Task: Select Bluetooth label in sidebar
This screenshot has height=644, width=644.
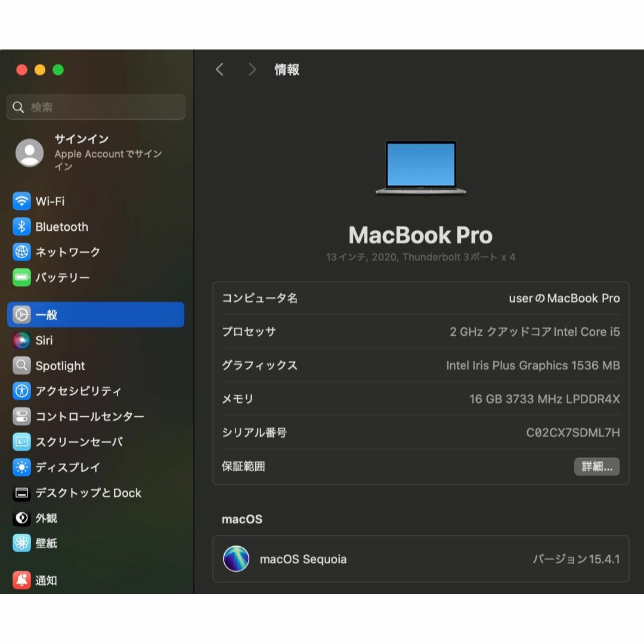Action: (61, 227)
